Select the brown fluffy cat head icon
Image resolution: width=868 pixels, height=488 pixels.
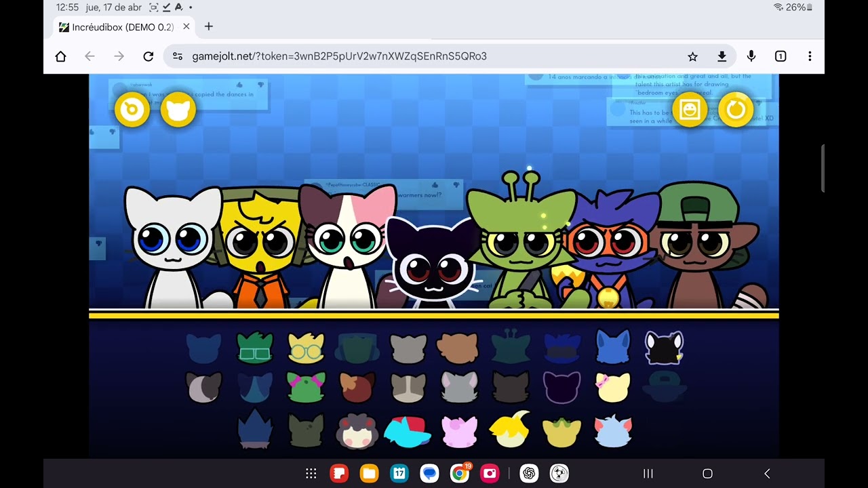459,348
